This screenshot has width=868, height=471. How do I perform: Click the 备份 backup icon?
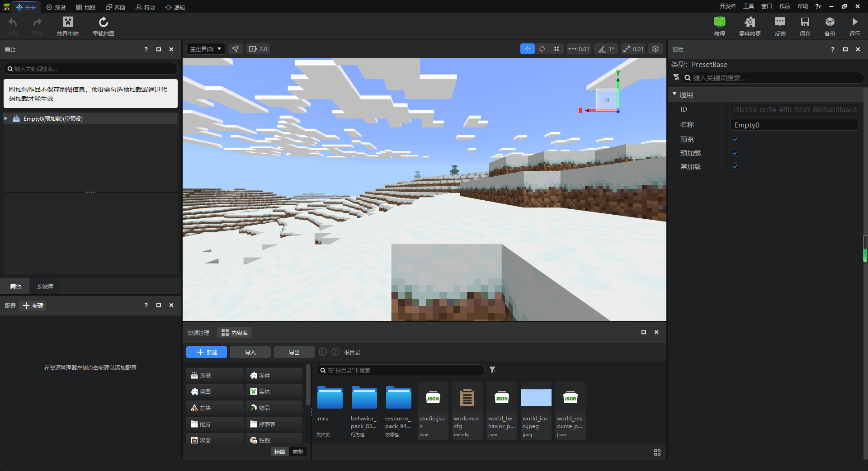pyautogui.click(x=830, y=22)
